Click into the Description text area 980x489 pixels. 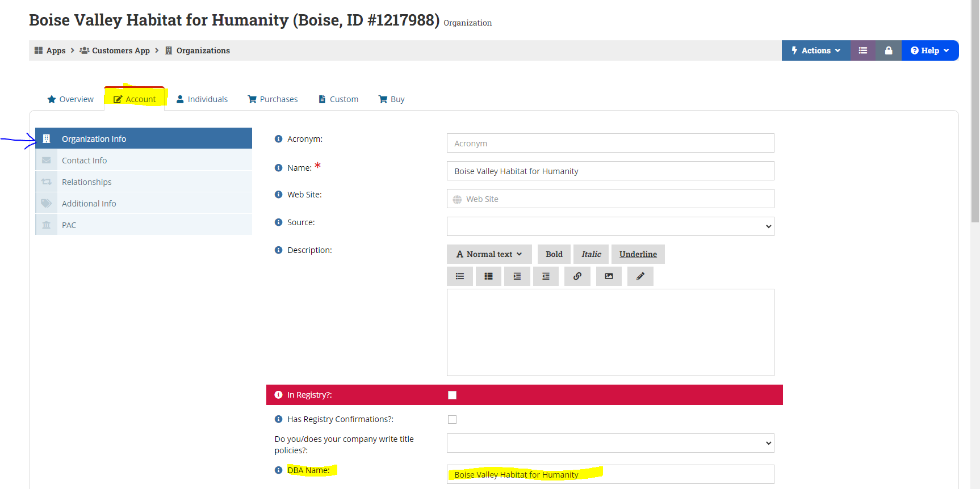[610, 332]
